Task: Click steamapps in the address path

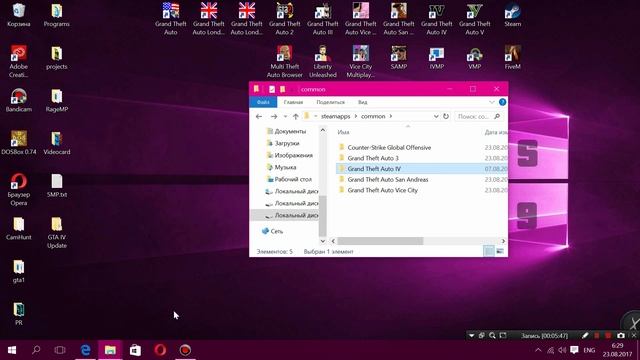Action: click(x=336, y=116)
